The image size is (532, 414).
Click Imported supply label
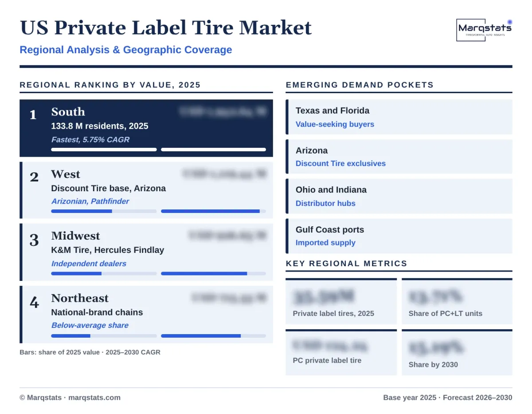pos(325,243)
